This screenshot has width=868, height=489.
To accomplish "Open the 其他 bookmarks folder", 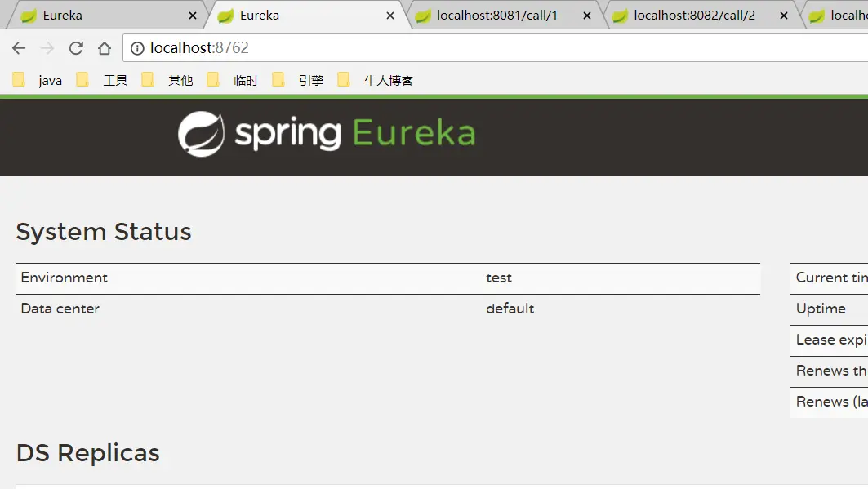I will point(167,80).
